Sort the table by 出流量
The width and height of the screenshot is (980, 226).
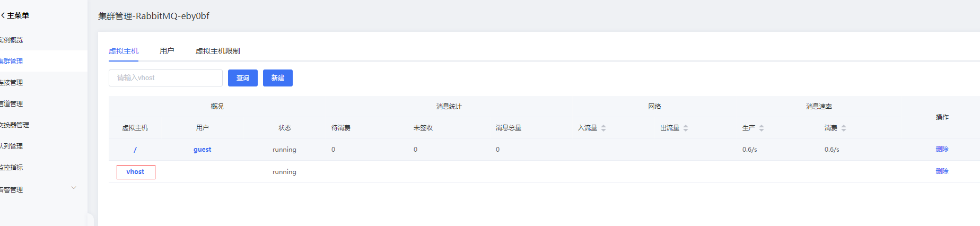point(686,128)
